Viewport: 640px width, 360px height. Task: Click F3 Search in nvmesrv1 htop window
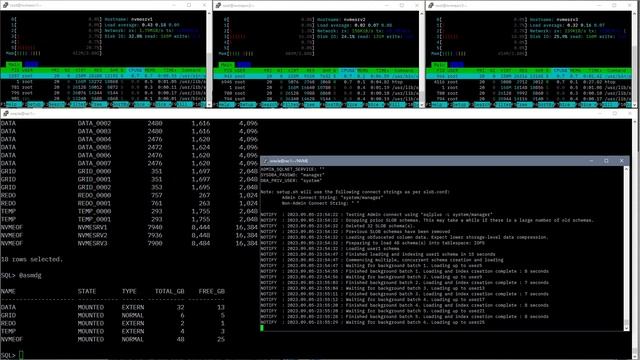(57, 104)
